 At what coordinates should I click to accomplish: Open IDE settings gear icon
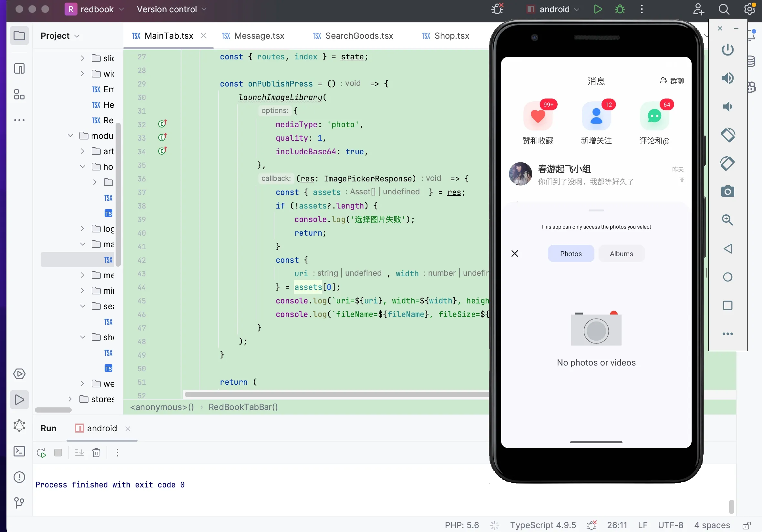pos(749,9)
